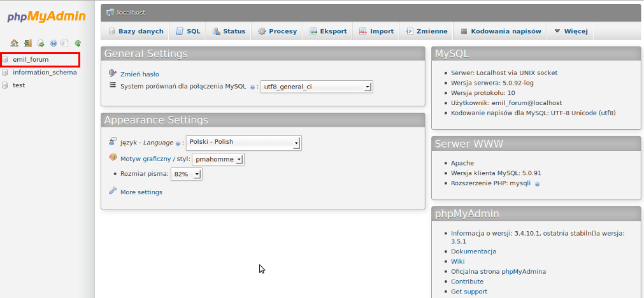Image resolution: width=644 pixels, height=298 pixels.
Task: Click the localhost server link in header
Action: (x=131, y=13)
